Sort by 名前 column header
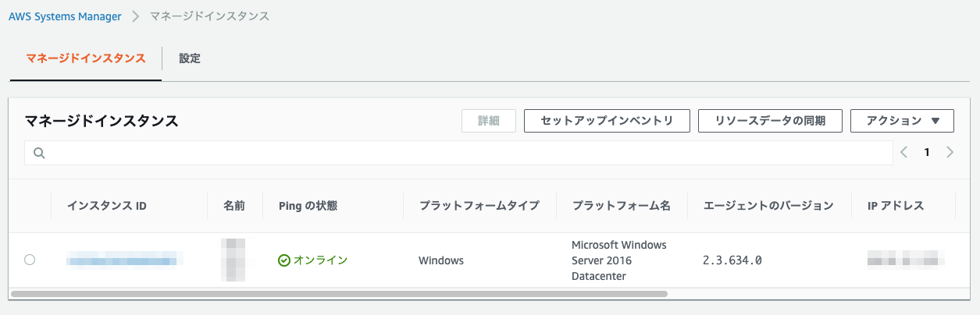The image size is (980, 315). click(234, 206)
